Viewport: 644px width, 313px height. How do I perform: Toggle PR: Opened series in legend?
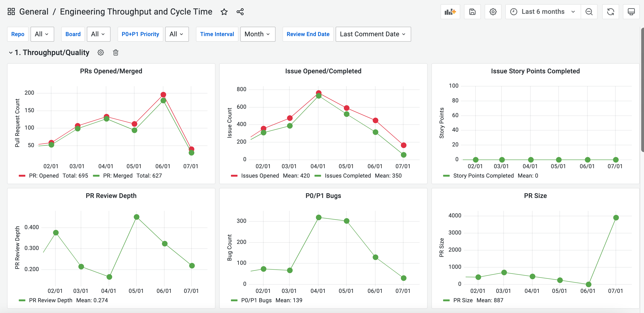44,175
